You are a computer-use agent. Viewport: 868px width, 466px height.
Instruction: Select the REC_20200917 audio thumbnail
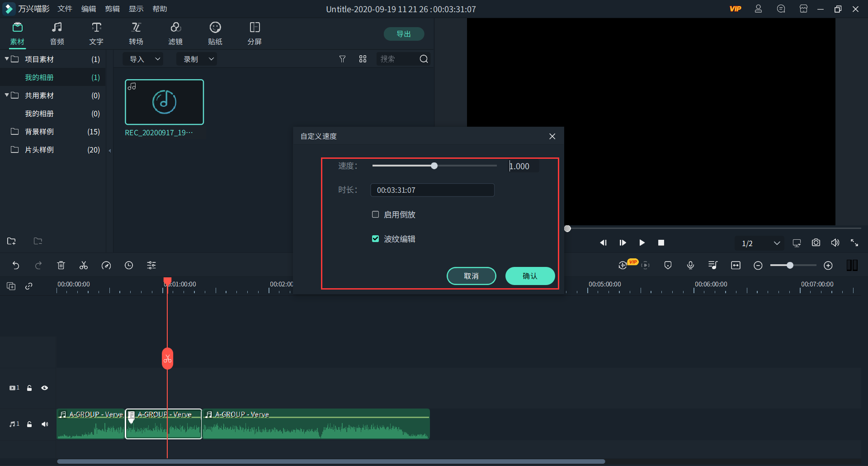pyautogui.click(x=164, y=102)
